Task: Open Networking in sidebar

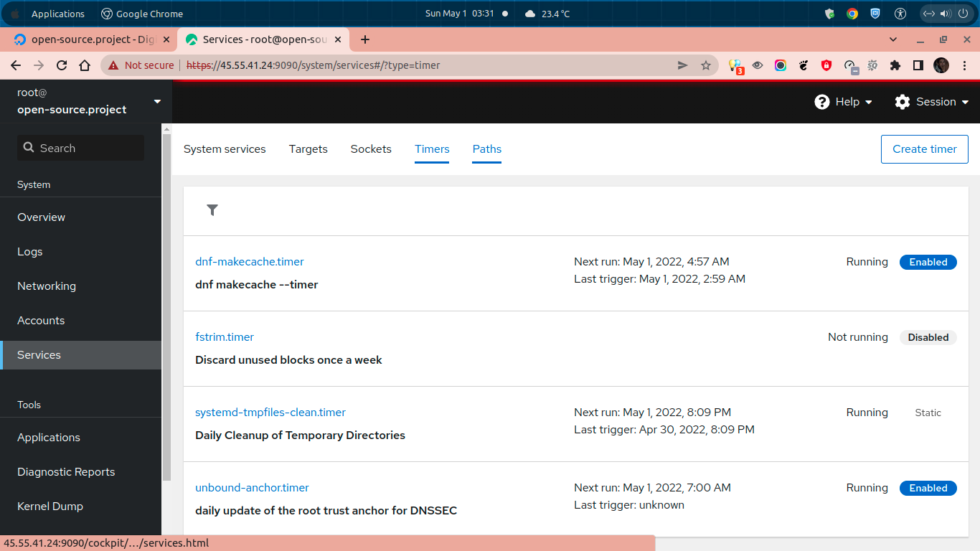Action: (80, 286)
